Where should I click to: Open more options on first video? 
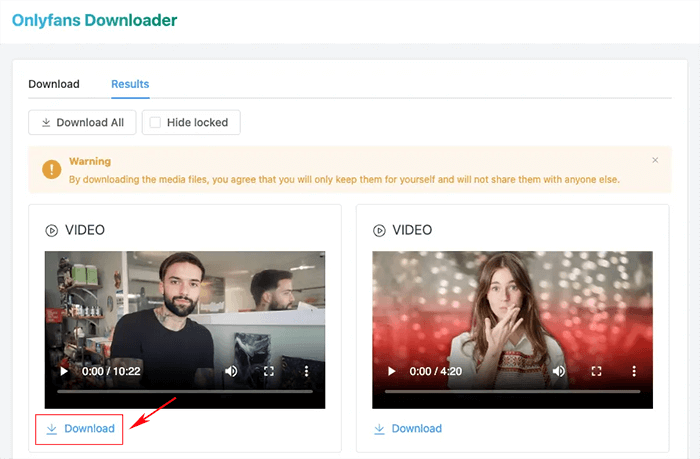point(304,371)
